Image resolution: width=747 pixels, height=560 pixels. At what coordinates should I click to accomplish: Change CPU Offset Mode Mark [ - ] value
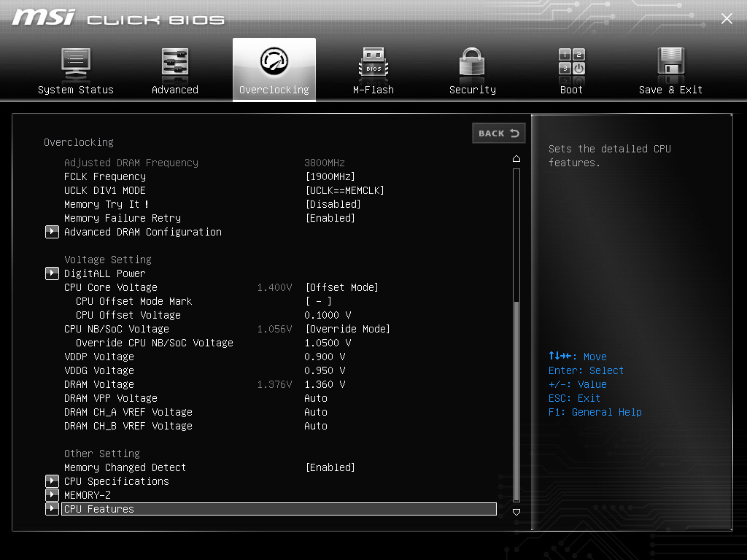pyautogui.click(x=318, y=301)
